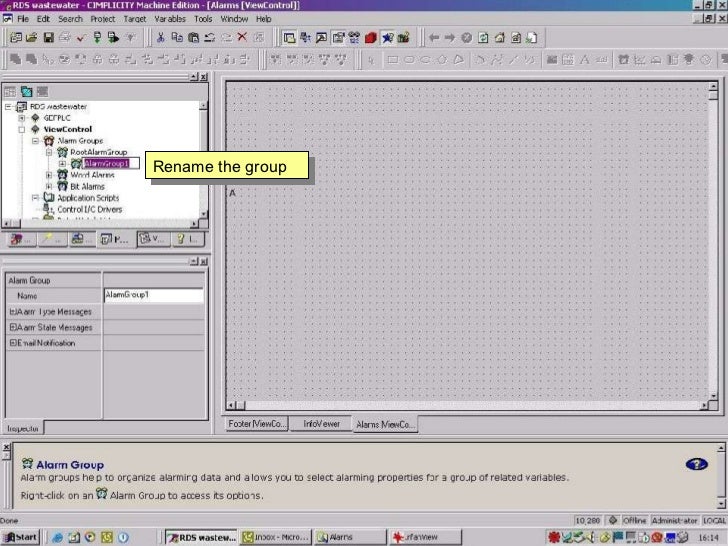Collapse the RDS wastewater project node
The height and width of the screenshot is (546, 728).
pos(8,107)
